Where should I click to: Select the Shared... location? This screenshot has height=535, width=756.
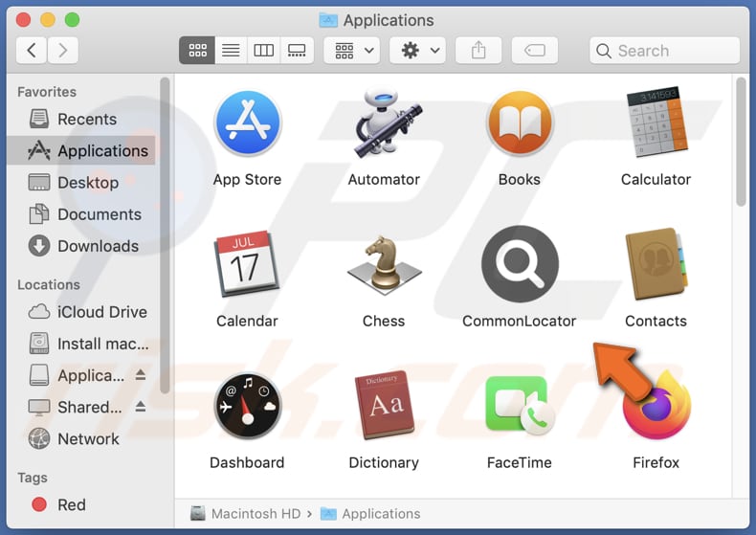(76, 408)
